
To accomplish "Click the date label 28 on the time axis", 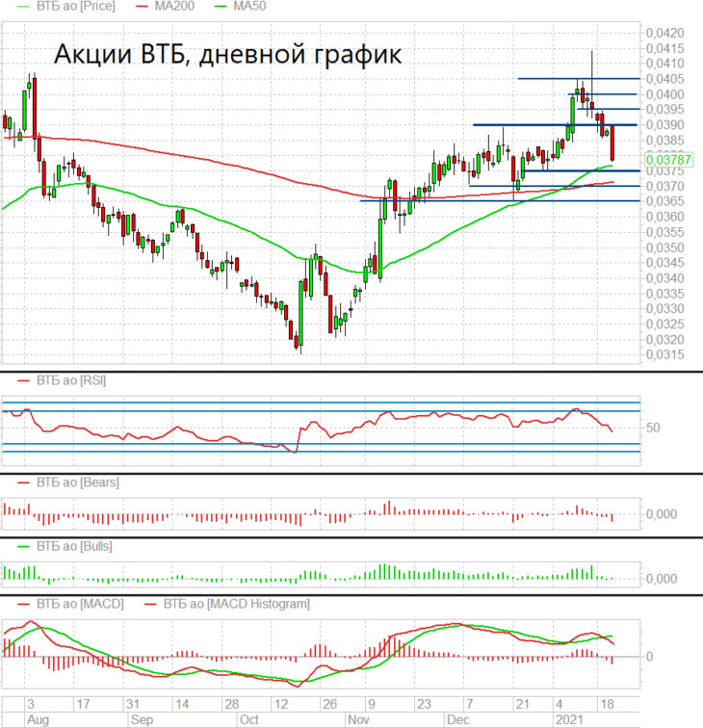I will tap(232, 704).
